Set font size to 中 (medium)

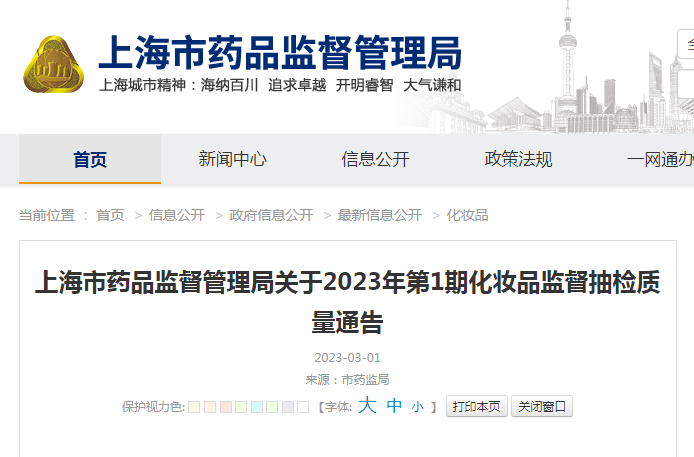[394, 406]
